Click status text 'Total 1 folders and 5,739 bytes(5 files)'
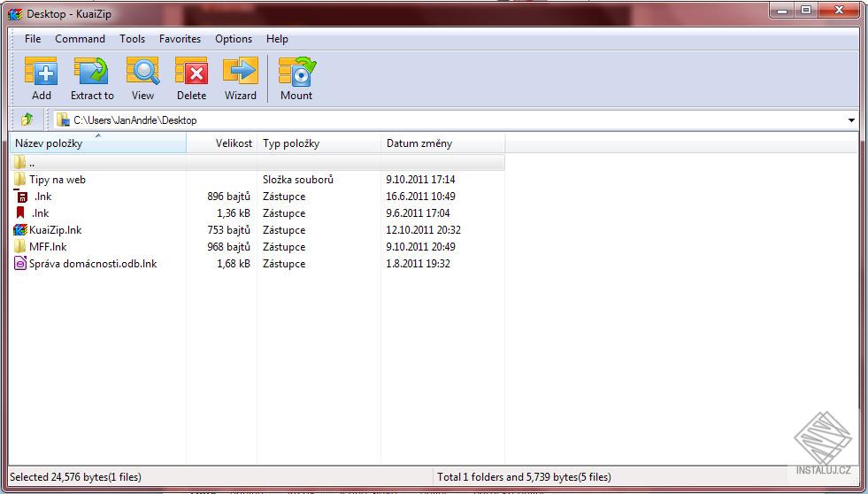 tap(524, 477)
